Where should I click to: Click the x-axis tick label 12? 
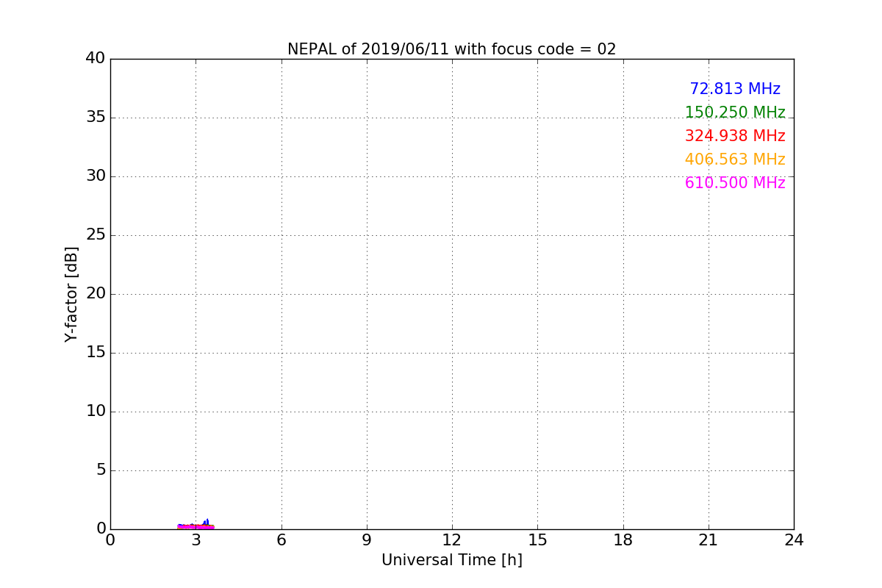[452, 540]
